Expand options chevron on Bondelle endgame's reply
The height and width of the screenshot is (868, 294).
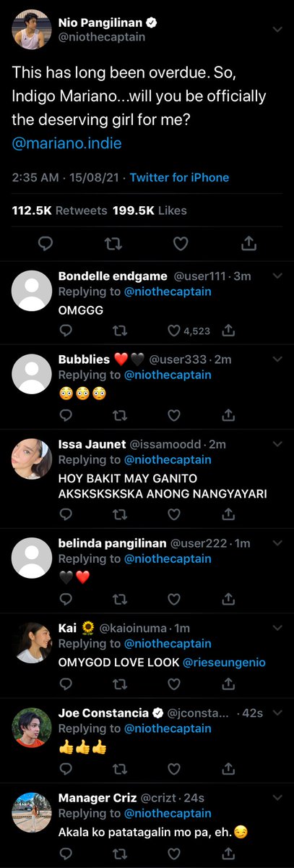point(277,276)
